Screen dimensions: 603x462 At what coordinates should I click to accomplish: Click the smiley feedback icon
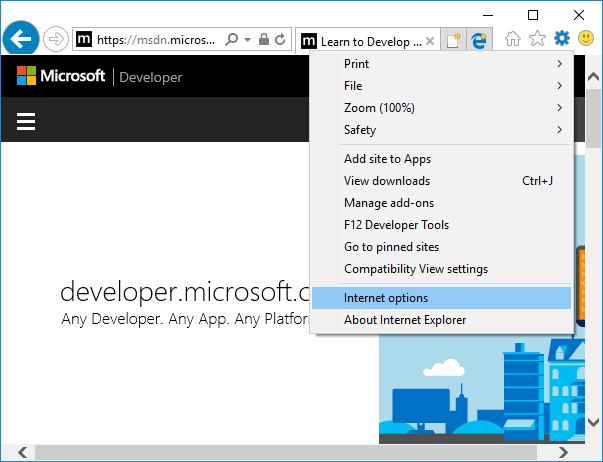[x=586, y=38]
